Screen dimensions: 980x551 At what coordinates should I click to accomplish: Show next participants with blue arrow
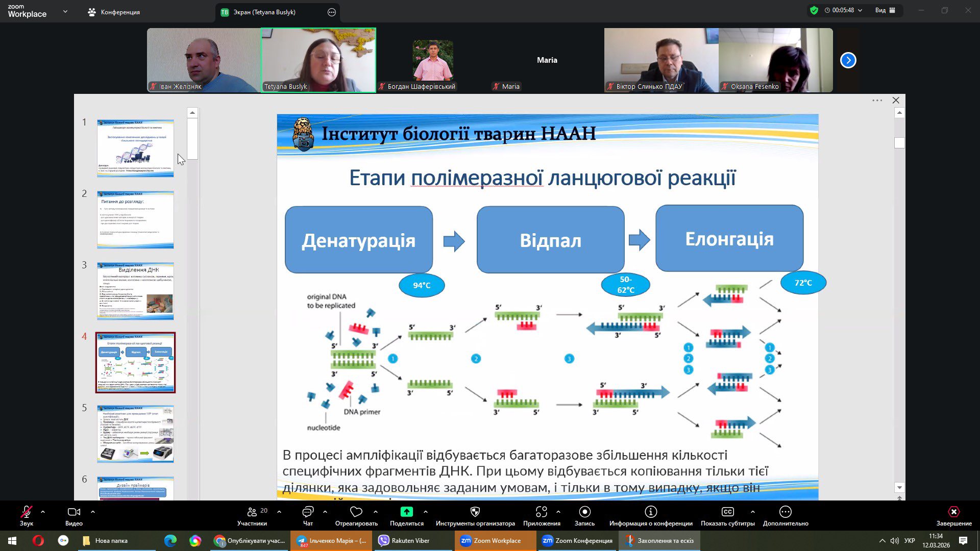(848, 60)
